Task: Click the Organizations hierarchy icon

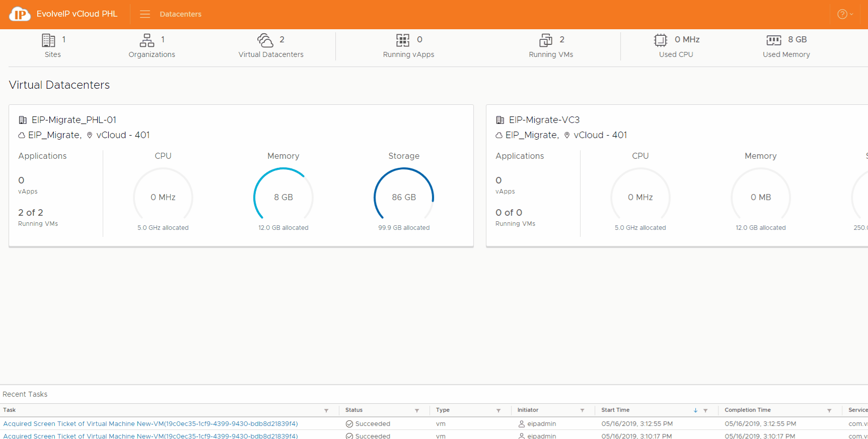Action: click(147, 40)
